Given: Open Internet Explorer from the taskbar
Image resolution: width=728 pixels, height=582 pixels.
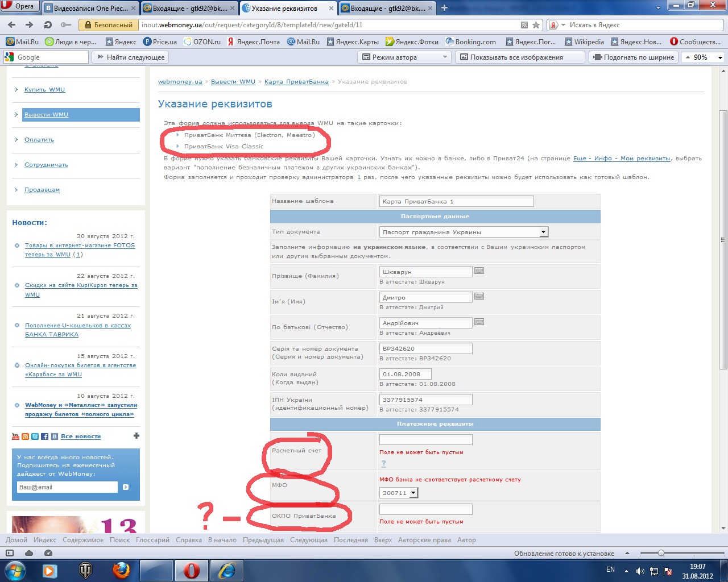Looking at the screenshot, I should tap(227, 570).
